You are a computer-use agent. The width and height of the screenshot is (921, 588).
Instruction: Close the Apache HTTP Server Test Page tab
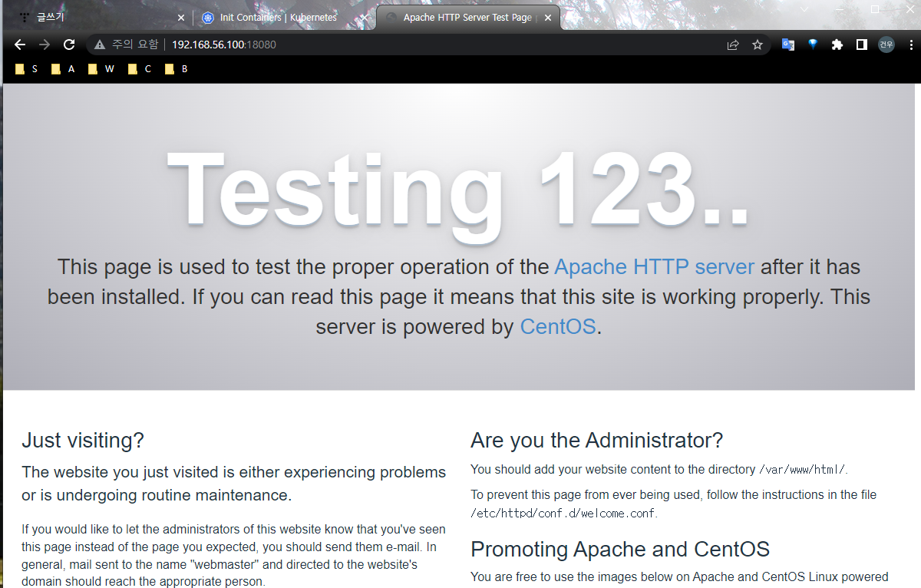[550, 18]
